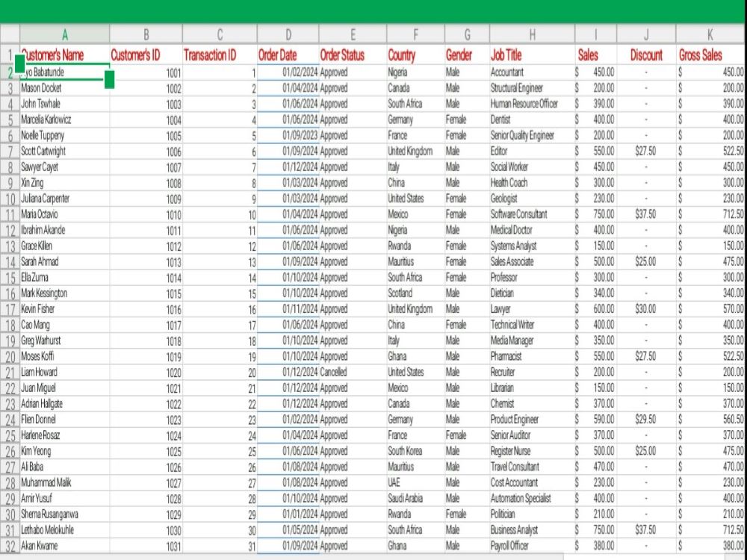Select the row 32 header
747x560 pixels.
(x=10, y=546)
